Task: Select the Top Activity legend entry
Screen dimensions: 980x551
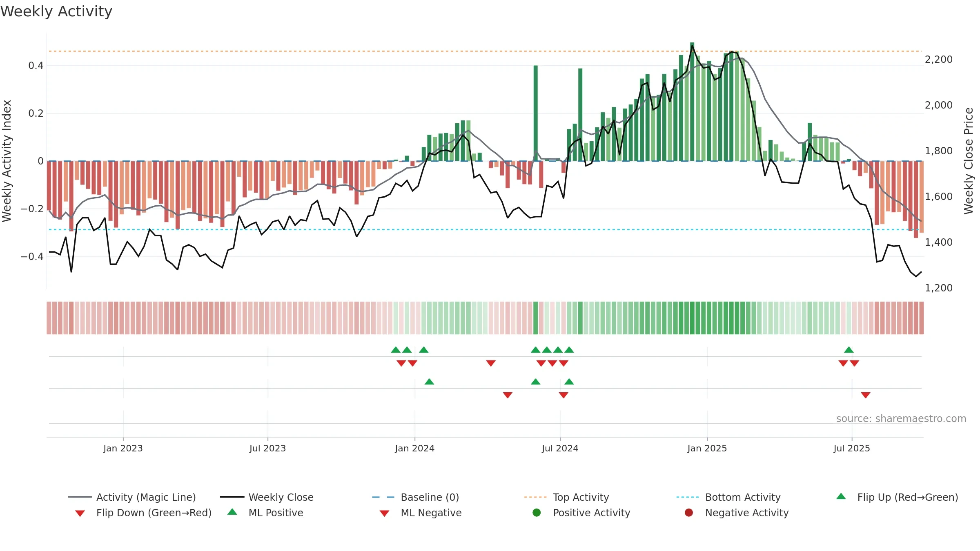Action: click(566, 497)
